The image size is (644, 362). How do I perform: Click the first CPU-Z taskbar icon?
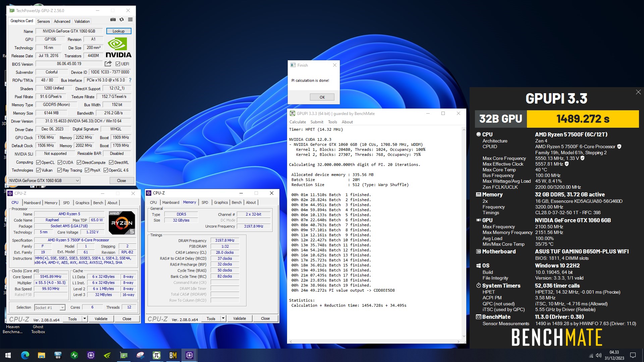pos(91,355)
